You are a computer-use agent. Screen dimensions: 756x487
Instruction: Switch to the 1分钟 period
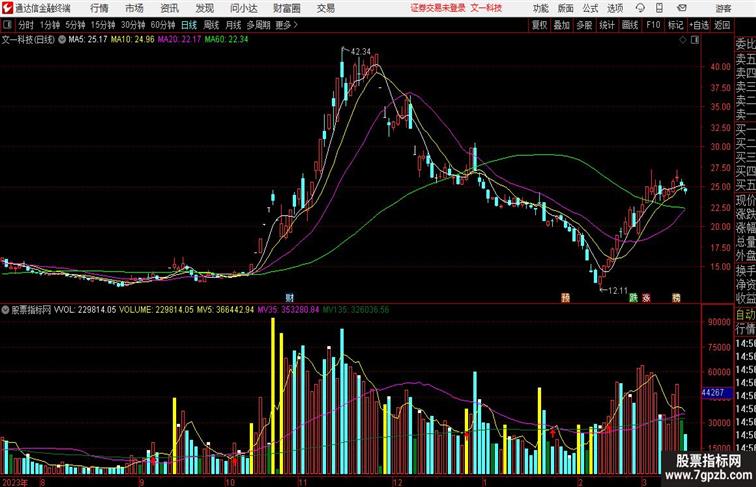click(50, 25)
